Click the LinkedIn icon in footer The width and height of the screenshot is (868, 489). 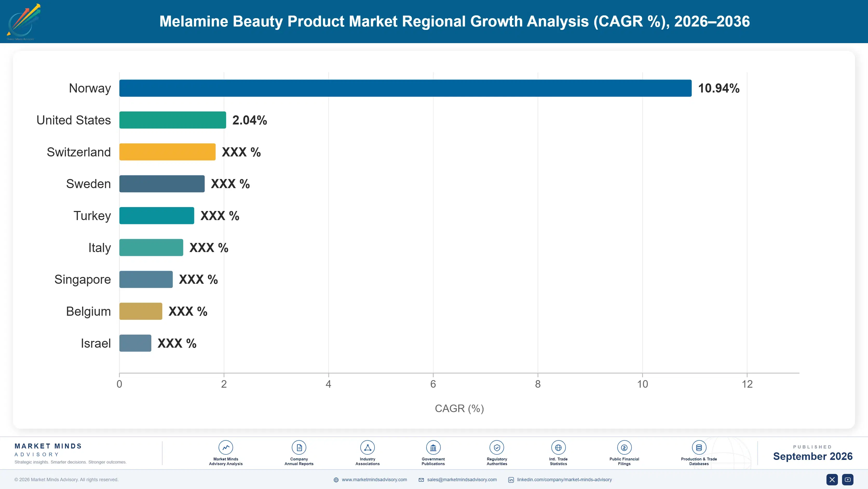coord(511,480)
